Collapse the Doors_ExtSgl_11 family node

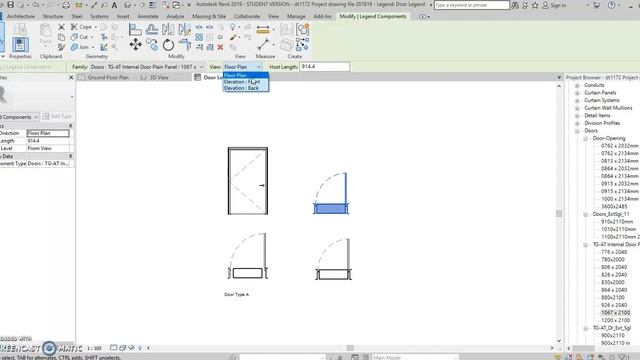pyautogui.click(x=586, y=214)
